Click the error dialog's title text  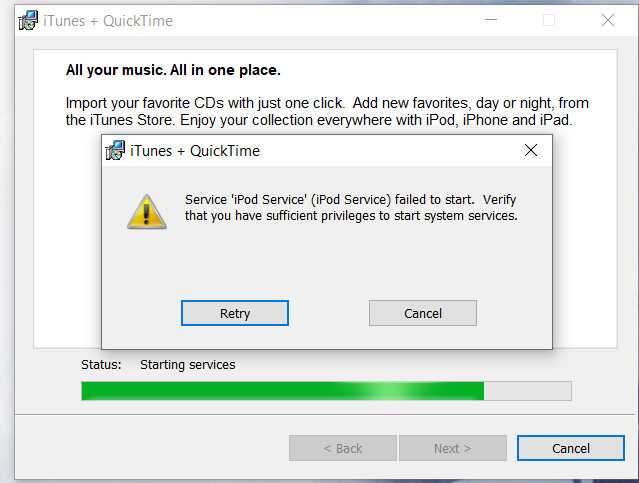(195, 151)
